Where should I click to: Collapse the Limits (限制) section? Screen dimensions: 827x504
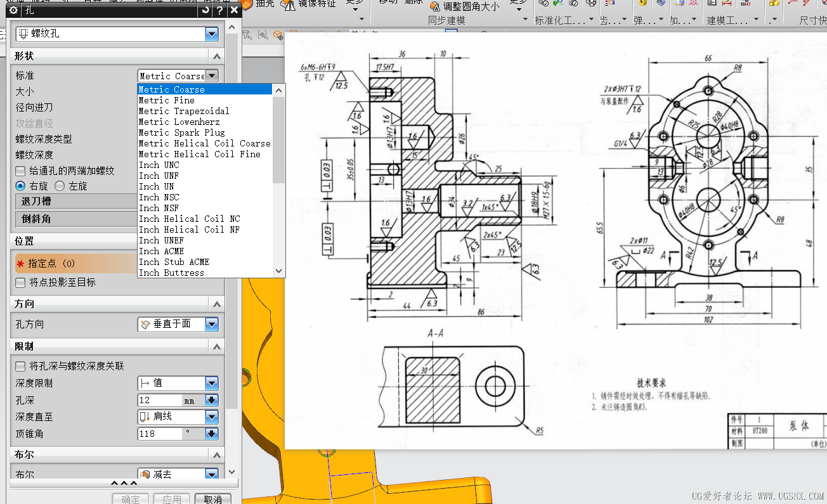(217, 347)
